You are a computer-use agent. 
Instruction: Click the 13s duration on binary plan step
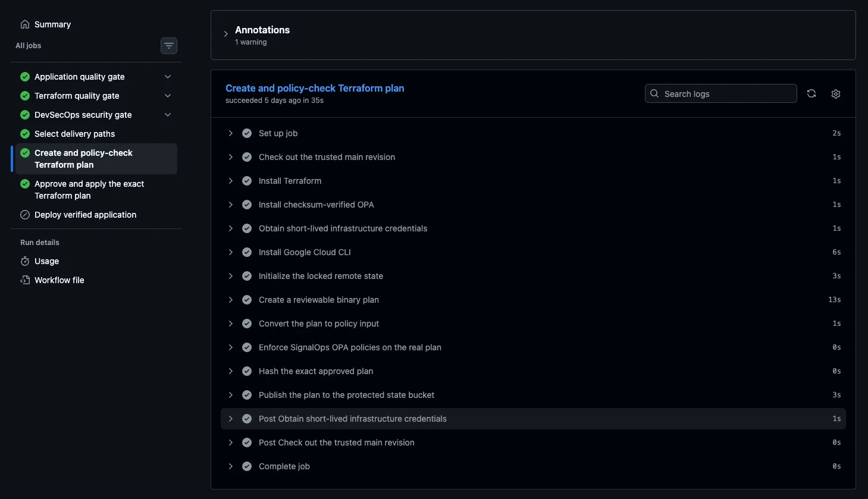[x=834, y=300]
